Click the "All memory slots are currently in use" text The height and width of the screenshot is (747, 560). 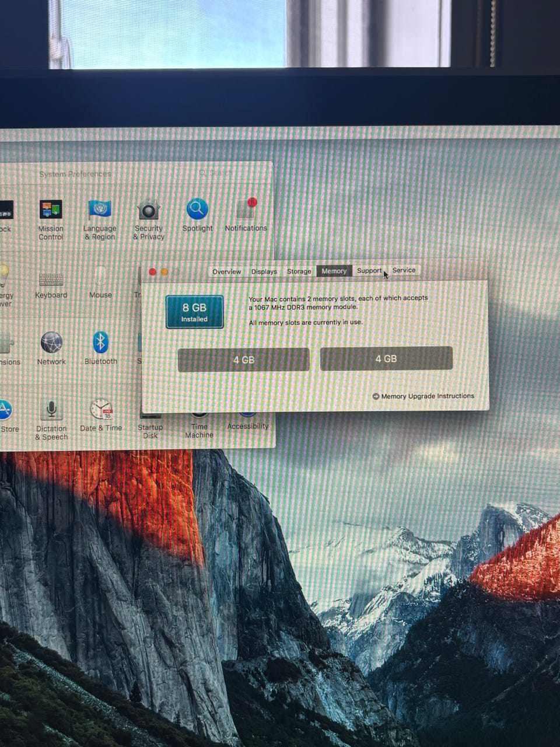306,322
